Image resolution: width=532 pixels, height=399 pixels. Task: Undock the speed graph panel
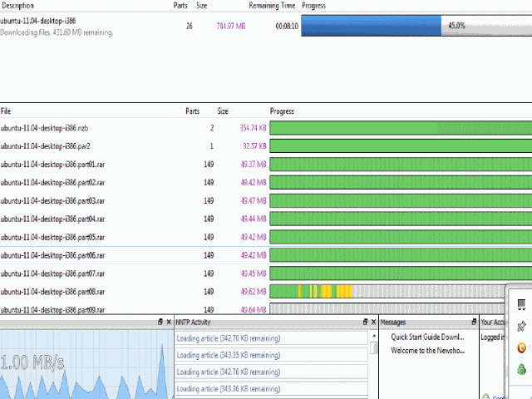160,322
